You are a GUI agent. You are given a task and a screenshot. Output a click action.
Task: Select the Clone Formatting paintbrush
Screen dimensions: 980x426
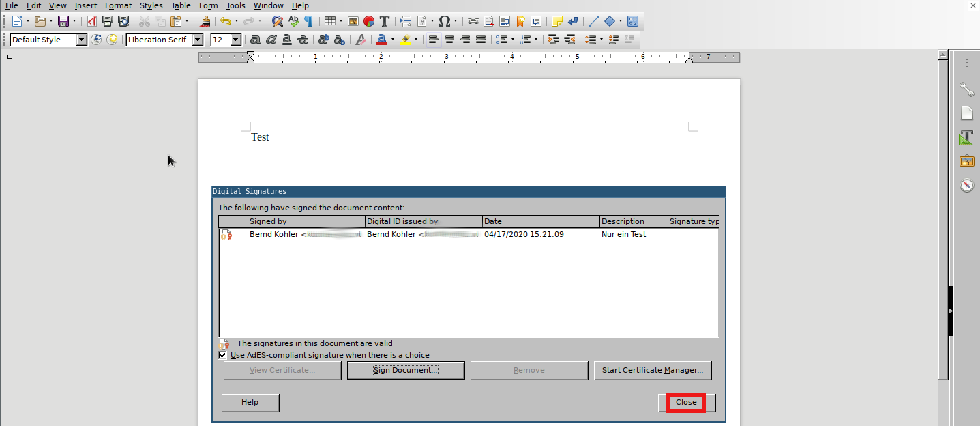pos(206,21)
